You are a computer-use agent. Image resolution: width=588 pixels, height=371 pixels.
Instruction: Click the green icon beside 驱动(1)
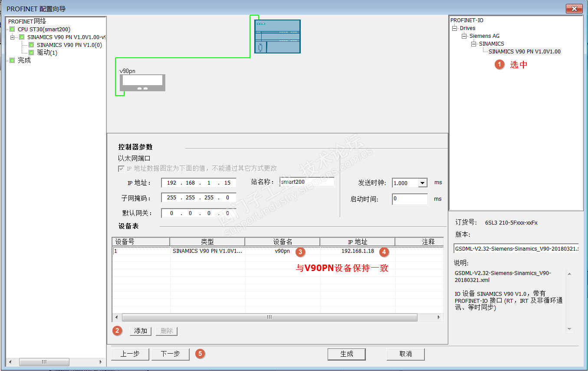coord(31,53)
